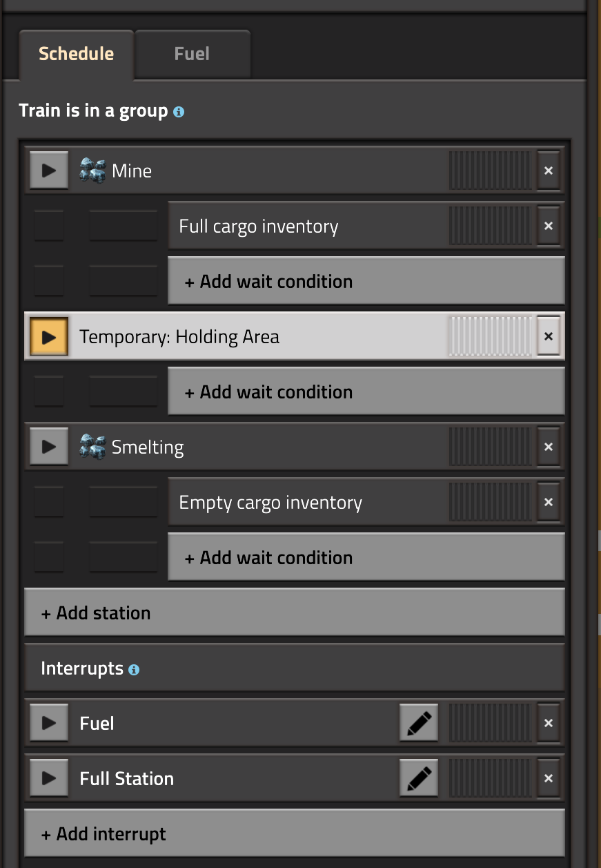
Task: Trigger the Fuel interrupt play arrow
Action: [x=49, y=723]
